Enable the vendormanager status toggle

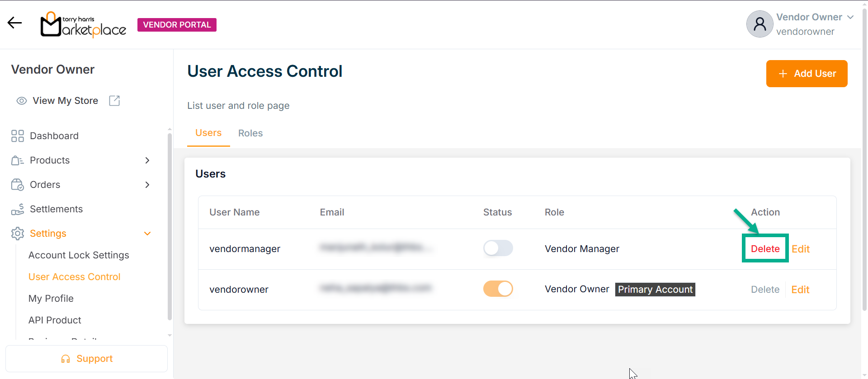point(498,248)
